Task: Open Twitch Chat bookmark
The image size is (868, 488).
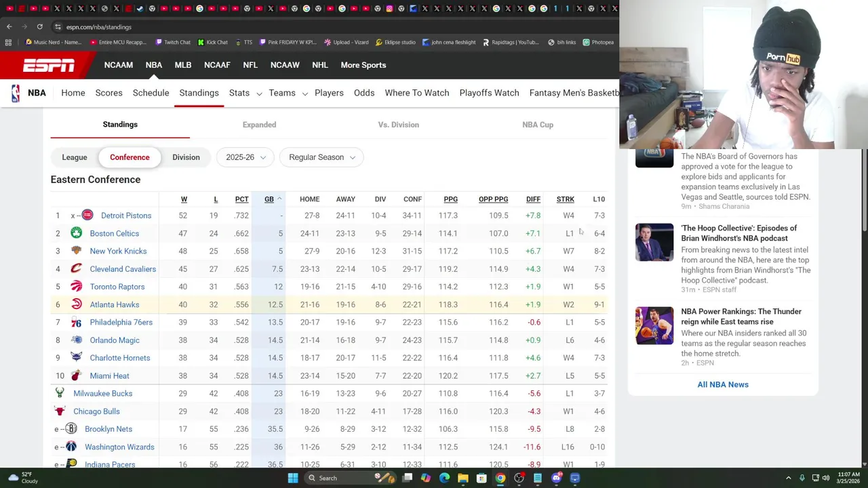Action: [173, 42]
